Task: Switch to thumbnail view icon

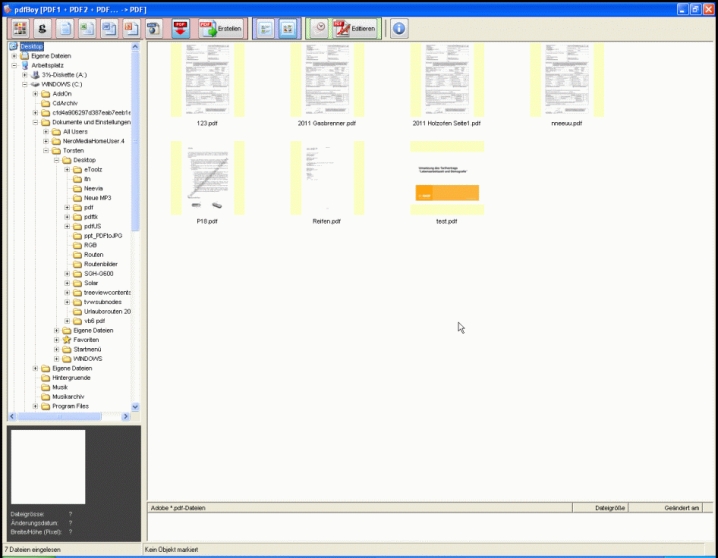Action: click(x=287, y=29)
